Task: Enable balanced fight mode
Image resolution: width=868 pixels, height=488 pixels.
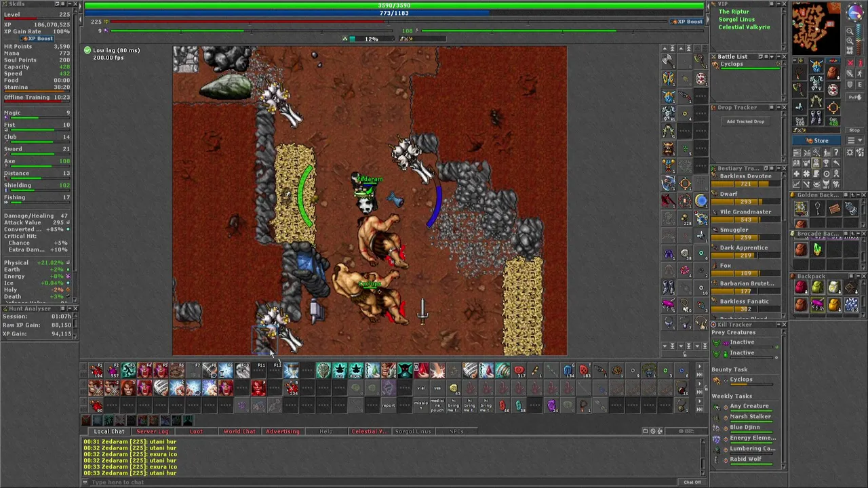Action: pyautogui.click(x=850, y=73)
